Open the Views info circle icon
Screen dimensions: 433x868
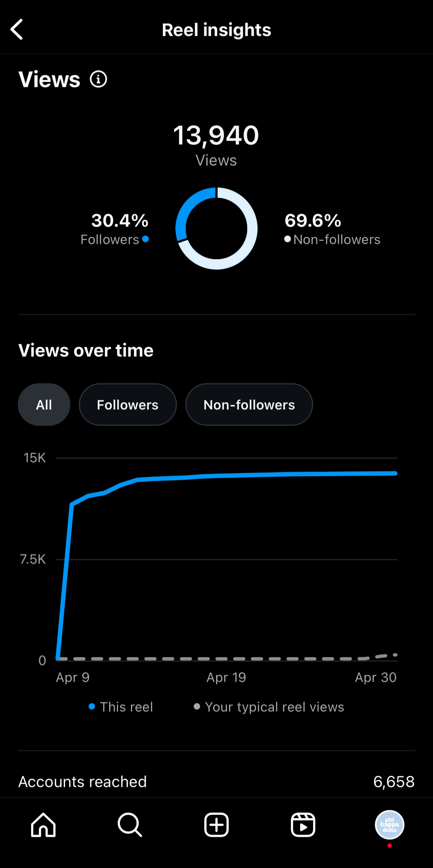[98, 79]
